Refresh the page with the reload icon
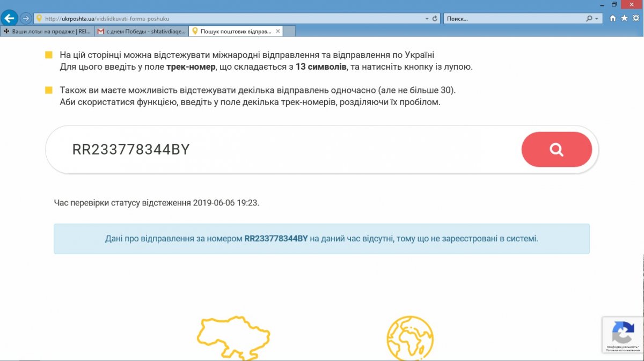This screenshot has width=644, height=361. coord(435,18)
